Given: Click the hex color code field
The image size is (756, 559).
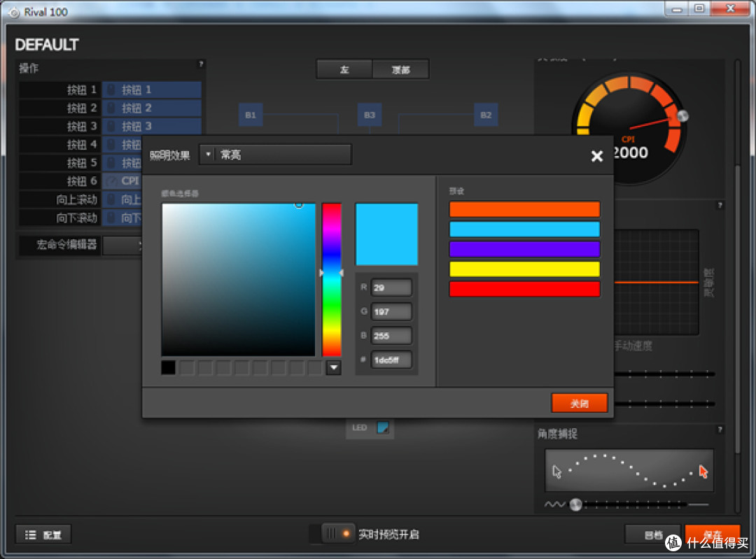Looking at the screenshot, I should 391,360.
